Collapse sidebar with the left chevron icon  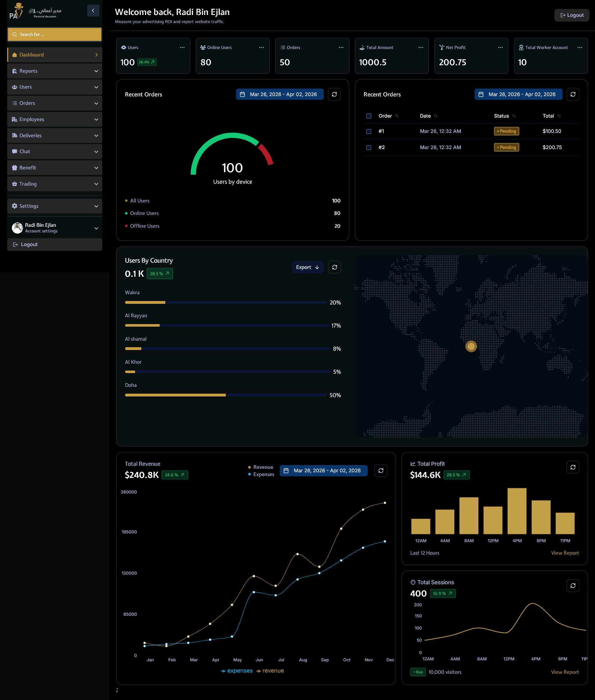point(93,11)
